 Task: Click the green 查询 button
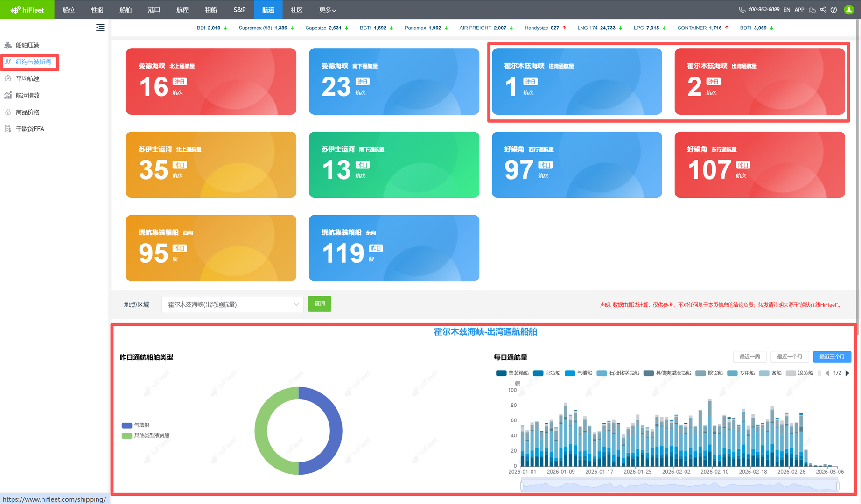tap(320, 304)
